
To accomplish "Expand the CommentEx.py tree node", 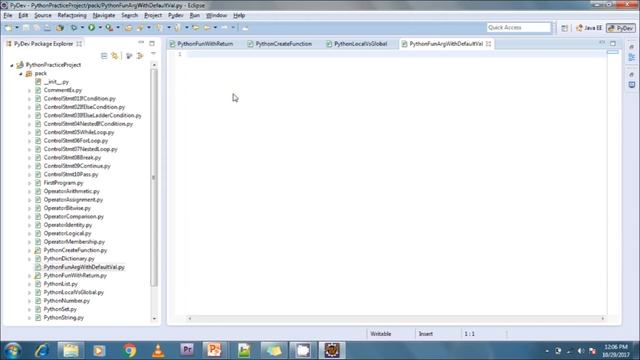I will point(29,90).
